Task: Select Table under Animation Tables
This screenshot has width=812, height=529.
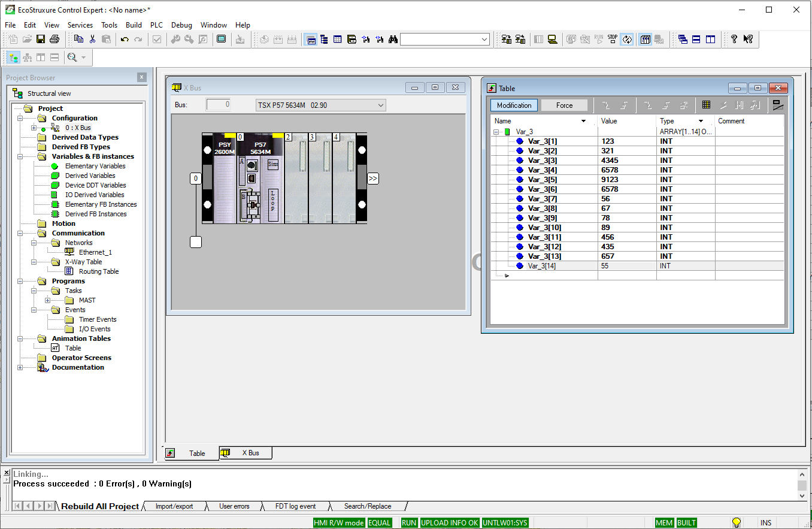Action: click(73, 348)
